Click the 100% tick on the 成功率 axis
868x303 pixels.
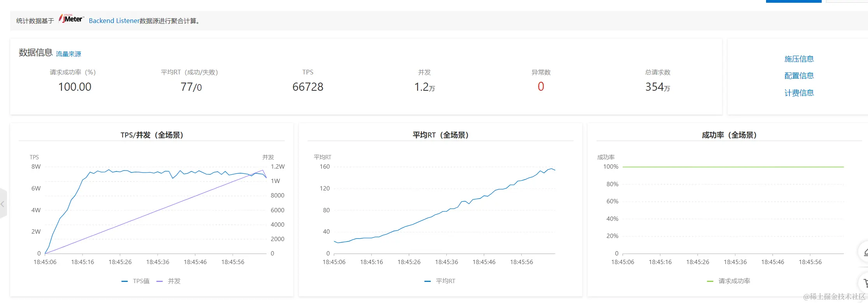click(x=610, y=167)
